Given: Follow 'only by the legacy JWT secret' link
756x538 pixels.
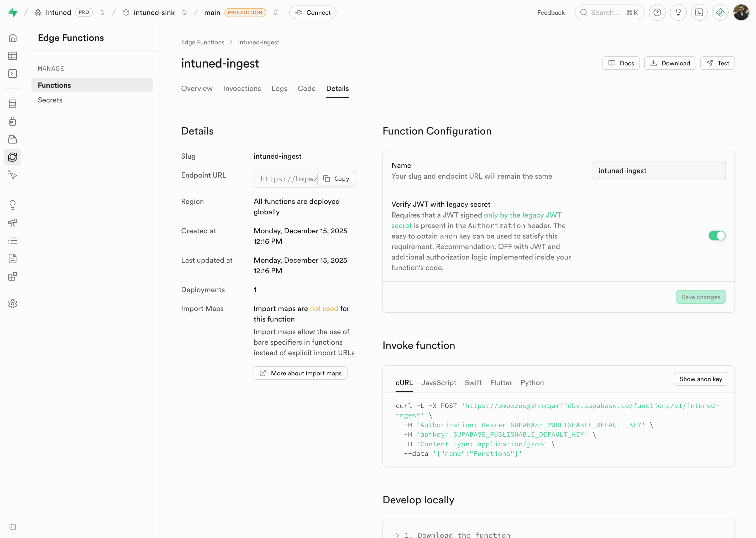Looking at the screenshot, I should pyautogui.click(x=522, y=215).
